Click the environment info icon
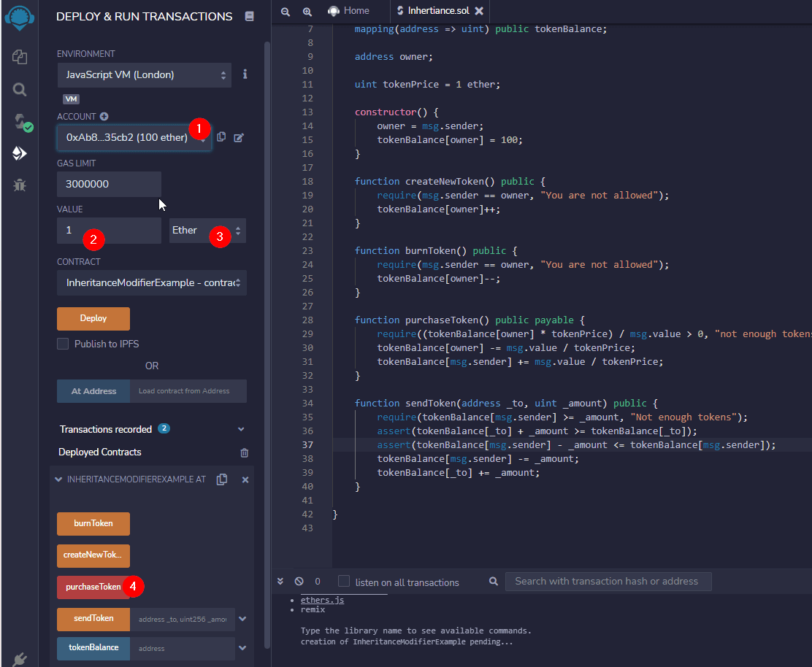 245,74
